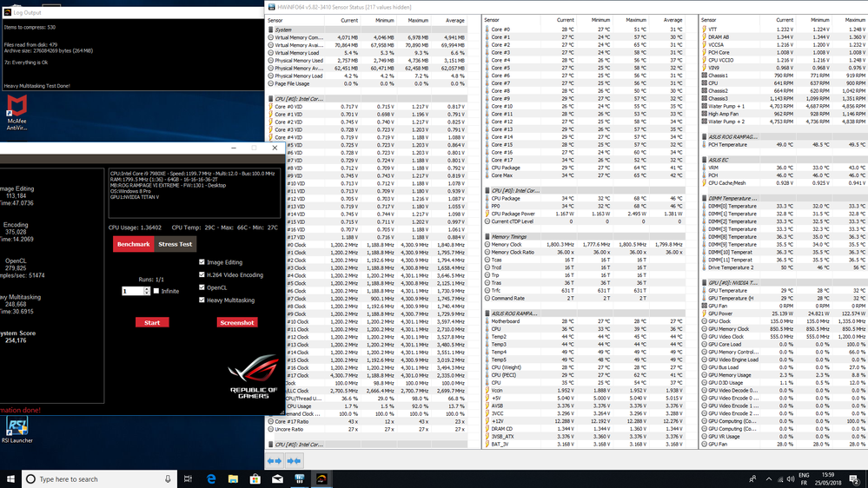Viewport: 868px width, 488px height.
Task: Collapse the GPU [#0]: NVIDIA T... group
Action: pyautogui.click(x=704, y=283)
